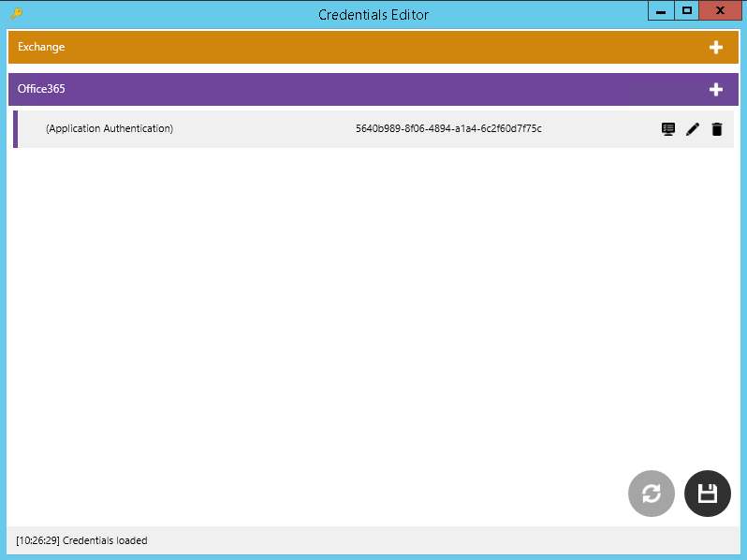The height and width of the screenshot is (560, 747).
Task: Open computer details icon for Application Authentication entry
Action: tap(668, 129)
